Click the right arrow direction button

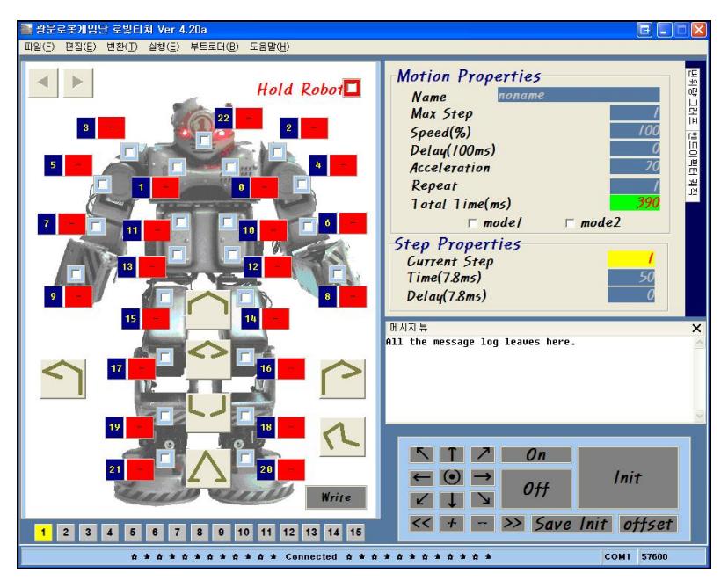[x=483, y=477]
